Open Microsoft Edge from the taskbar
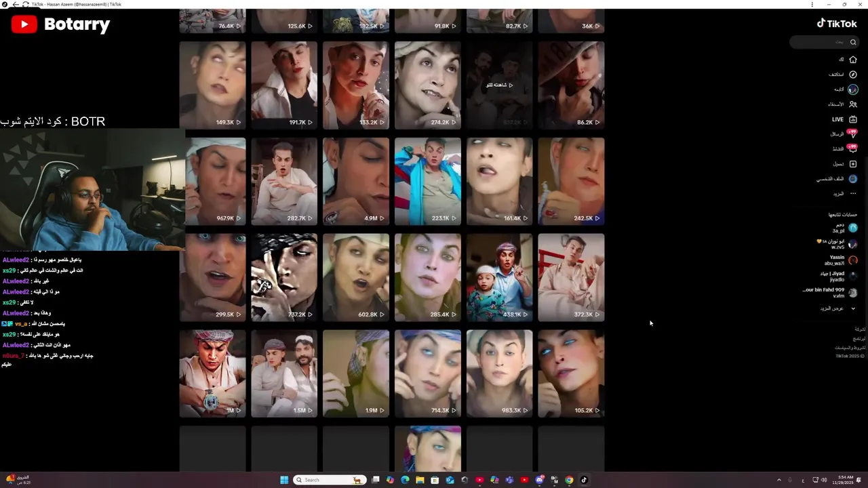This screenshot has height=488, width=868. [405, 480]
